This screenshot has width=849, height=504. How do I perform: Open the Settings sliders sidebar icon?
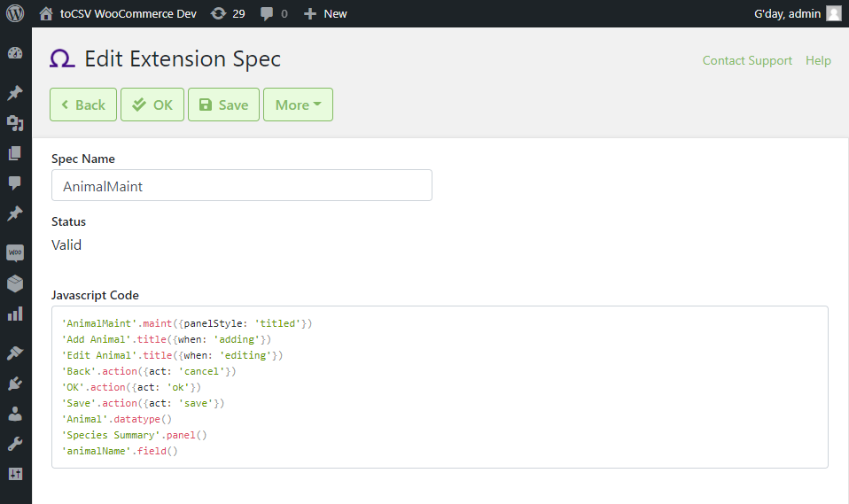click(15, 474)
